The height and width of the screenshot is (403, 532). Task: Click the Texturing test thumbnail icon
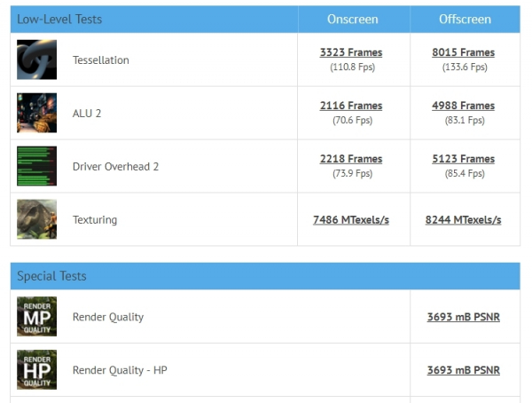click(36, 219)
